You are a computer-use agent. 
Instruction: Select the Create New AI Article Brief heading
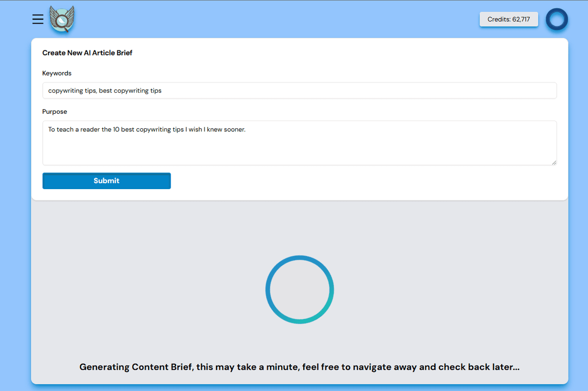[x=87, y=53]
